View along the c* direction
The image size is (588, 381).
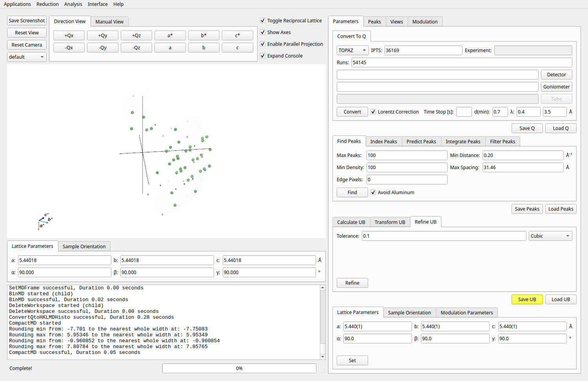coord(238,35)
